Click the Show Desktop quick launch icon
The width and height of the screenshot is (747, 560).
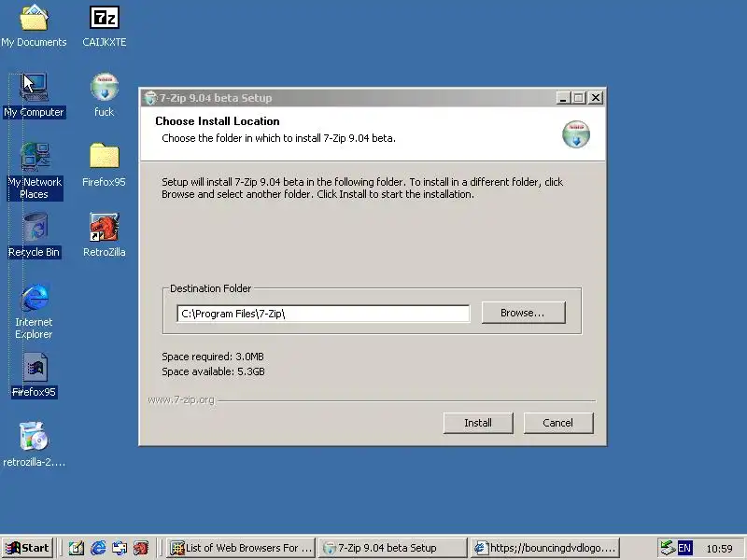click(77, 548)
